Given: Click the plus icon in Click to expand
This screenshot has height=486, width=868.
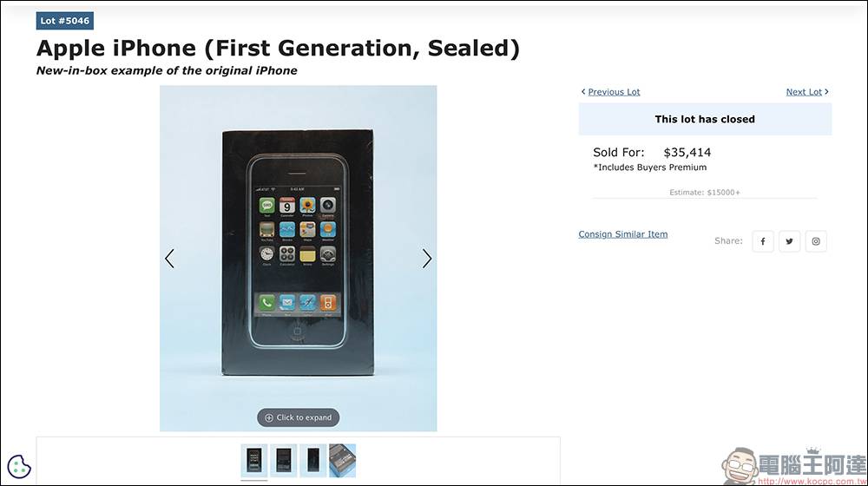Looking at the screenshot, I should pyautogui.click(x=269, y=418).
